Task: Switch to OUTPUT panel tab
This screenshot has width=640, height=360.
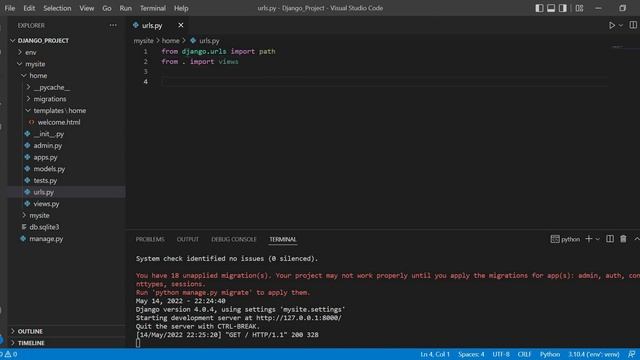Action: 188,239
